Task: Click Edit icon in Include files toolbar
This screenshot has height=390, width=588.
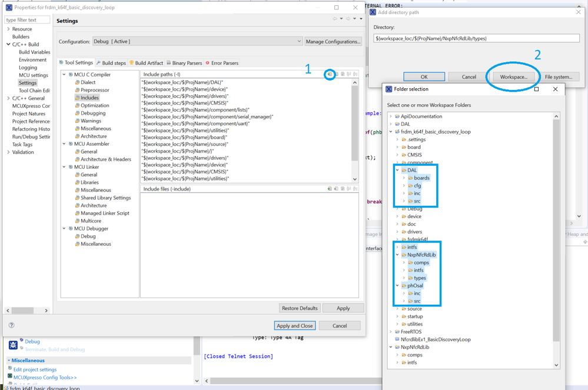Action: [x=343, y=189]
